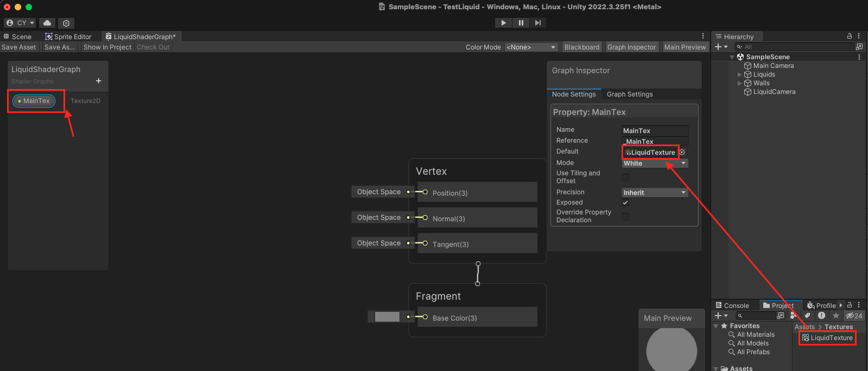Click Save As... button
Image resolution: width=868 pixels, height=371 pixels.
click(x=60, y=47)
